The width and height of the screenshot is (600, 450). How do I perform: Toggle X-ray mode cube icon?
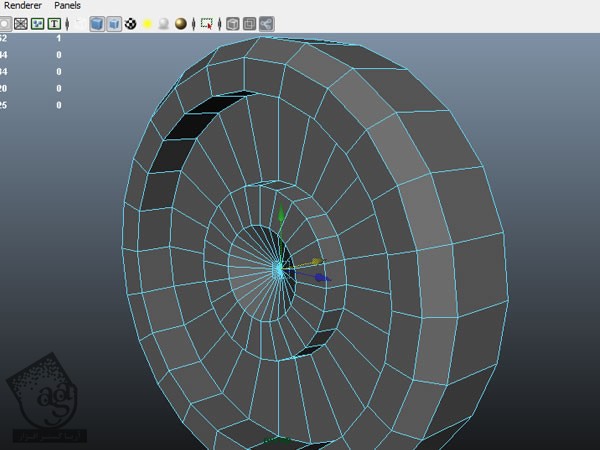click(232, 24)
